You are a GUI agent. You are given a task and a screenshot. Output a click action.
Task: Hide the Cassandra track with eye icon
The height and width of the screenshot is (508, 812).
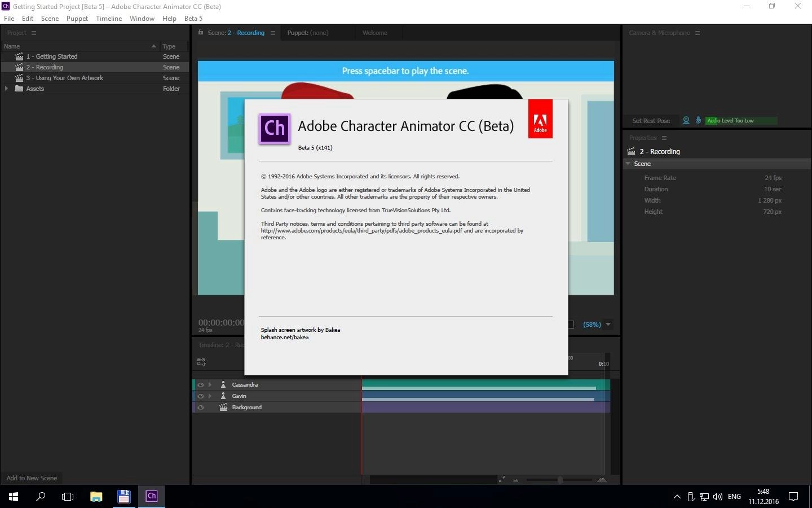pos(200,384)
